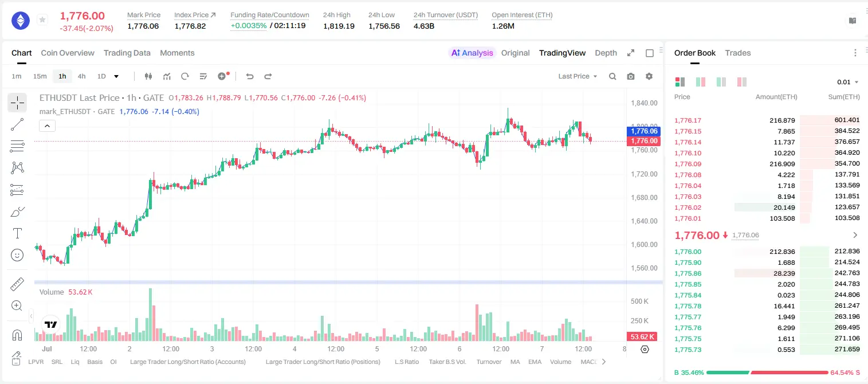Select the trend line drawing tool
The image size is (868, 384).
[17, 124]
